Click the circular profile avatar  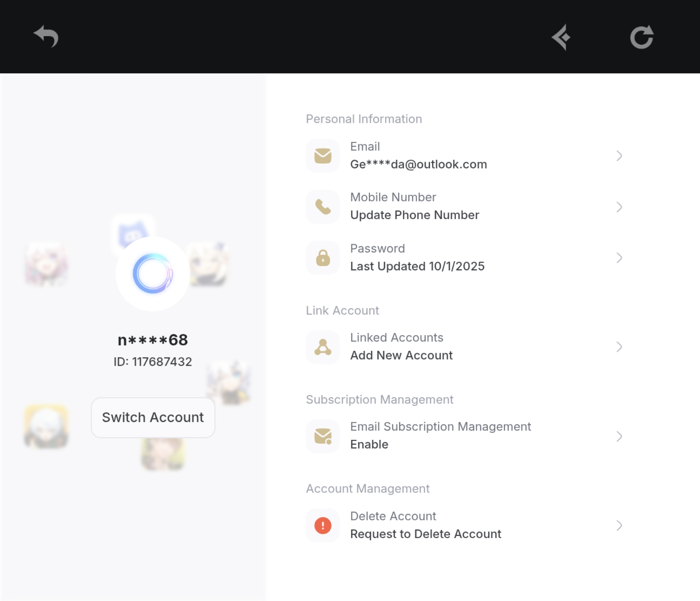[x=153, y=274]
